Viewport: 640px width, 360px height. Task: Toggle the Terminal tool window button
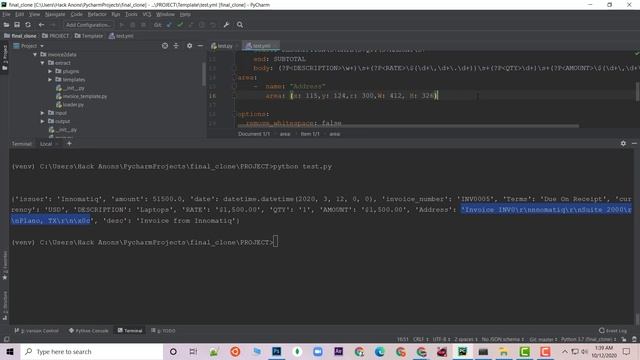point(130,331)
